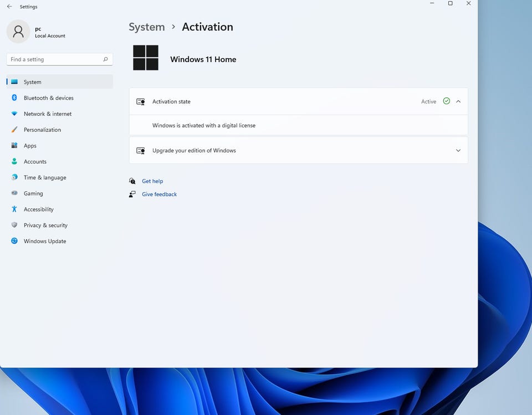Open Accounts settings page
532x415 pixels.
[x=60, y=162]
